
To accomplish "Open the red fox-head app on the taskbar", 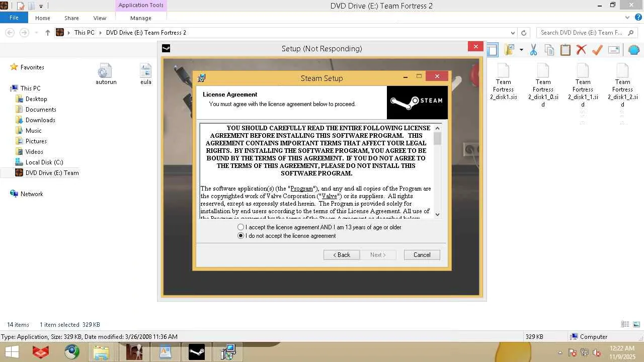I will click(41, 352).
